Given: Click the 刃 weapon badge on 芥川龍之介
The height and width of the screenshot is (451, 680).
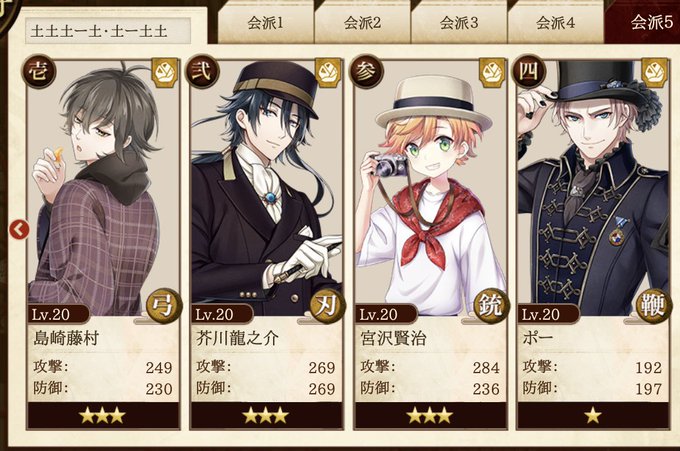Looking at the screenshot, I should [327, 306].
